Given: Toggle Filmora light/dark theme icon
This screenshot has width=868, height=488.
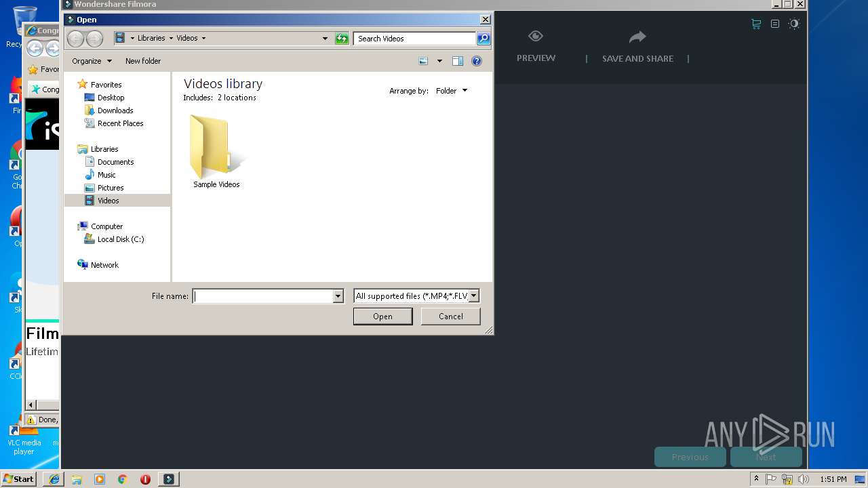Looking at the screenshot, I should tap(794, 24).
